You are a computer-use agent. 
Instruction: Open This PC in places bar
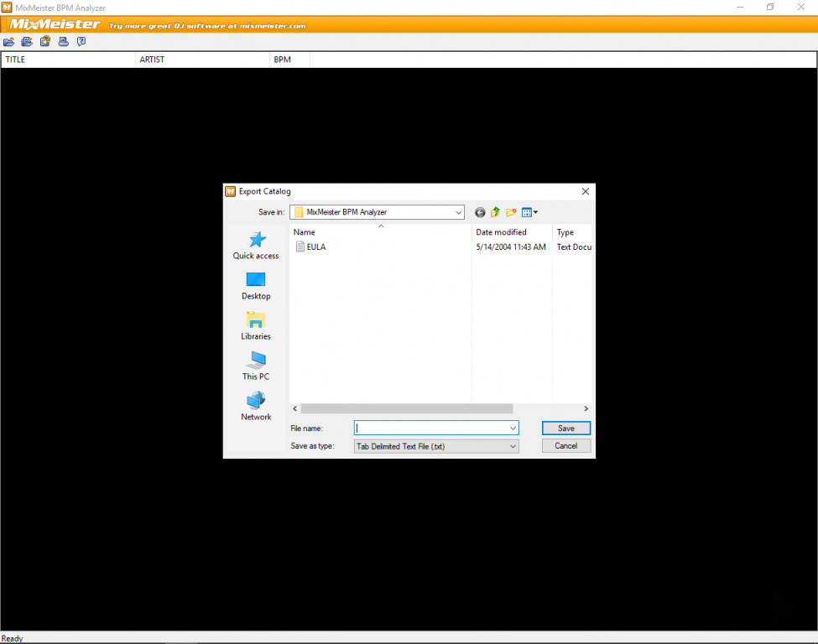[256, 366]
